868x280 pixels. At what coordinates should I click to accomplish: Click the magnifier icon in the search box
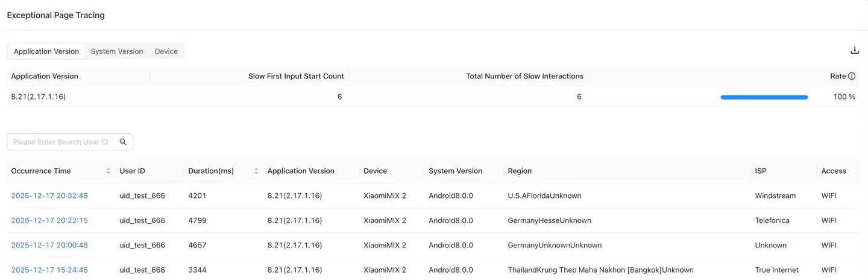[x=123, y=142]
